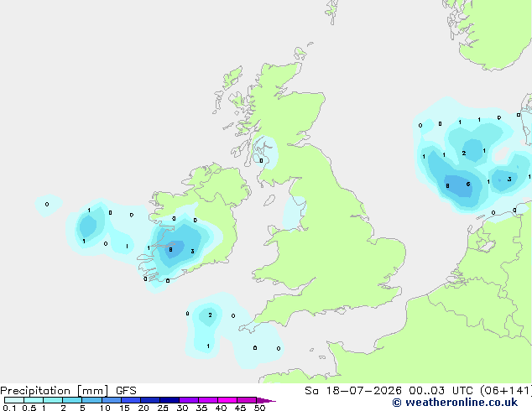Viewport: 532px width, 411px height.
Task: Click the '8' value over southwest Ireland
Action: [170, 250]
